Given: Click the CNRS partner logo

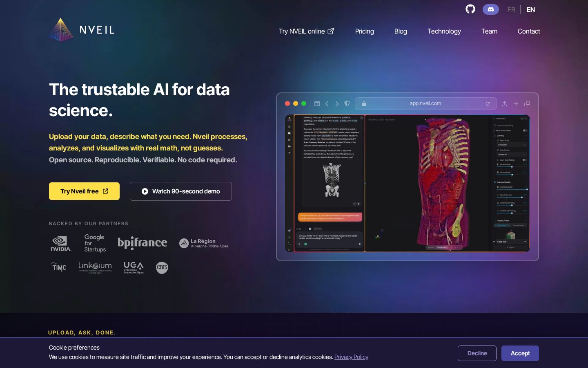Looking at the screenshot, I should 162,267.
